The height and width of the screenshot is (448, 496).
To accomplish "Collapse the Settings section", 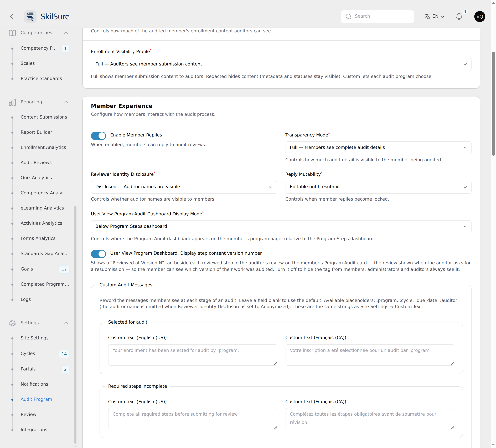I will tap(66, 323).
